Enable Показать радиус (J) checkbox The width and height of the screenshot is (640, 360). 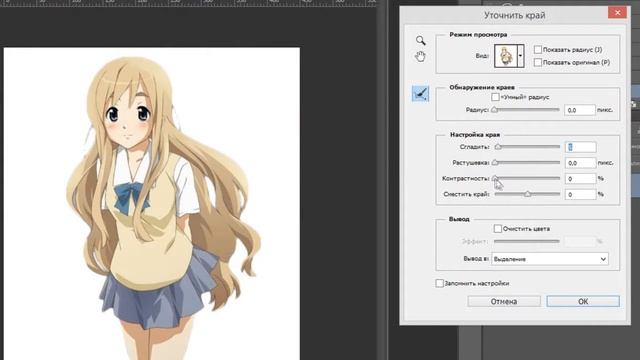click(x=538, y=50)
